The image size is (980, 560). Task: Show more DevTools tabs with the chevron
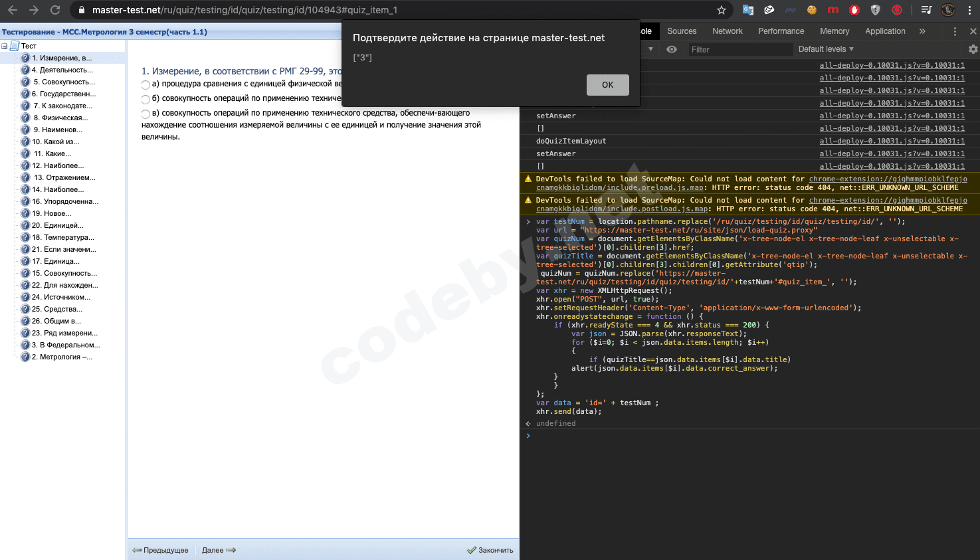coord(922,31)
